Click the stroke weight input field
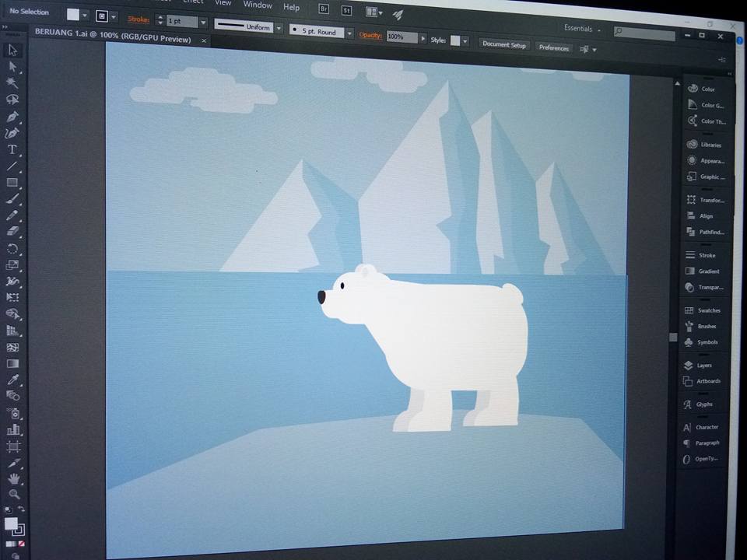Viewport: 747px width, 560px height. tap(182, 22)
